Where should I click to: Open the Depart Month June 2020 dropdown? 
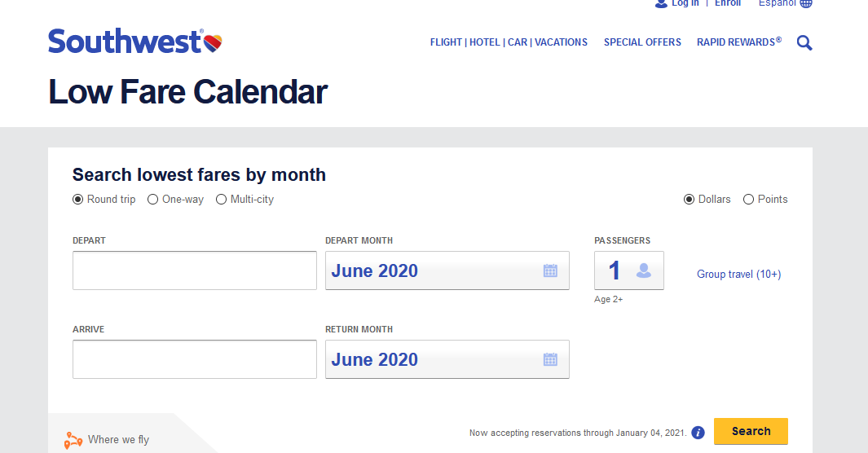(x=447, y=270)
